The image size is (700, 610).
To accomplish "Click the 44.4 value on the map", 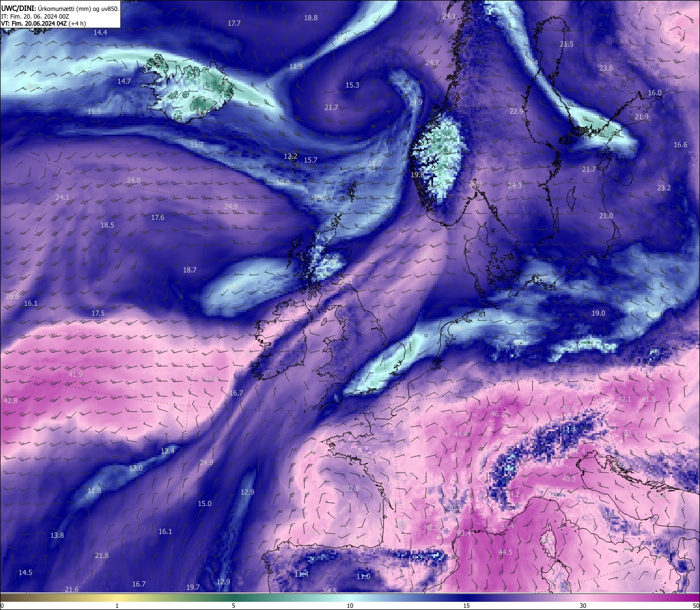I will tap(460, 434).
